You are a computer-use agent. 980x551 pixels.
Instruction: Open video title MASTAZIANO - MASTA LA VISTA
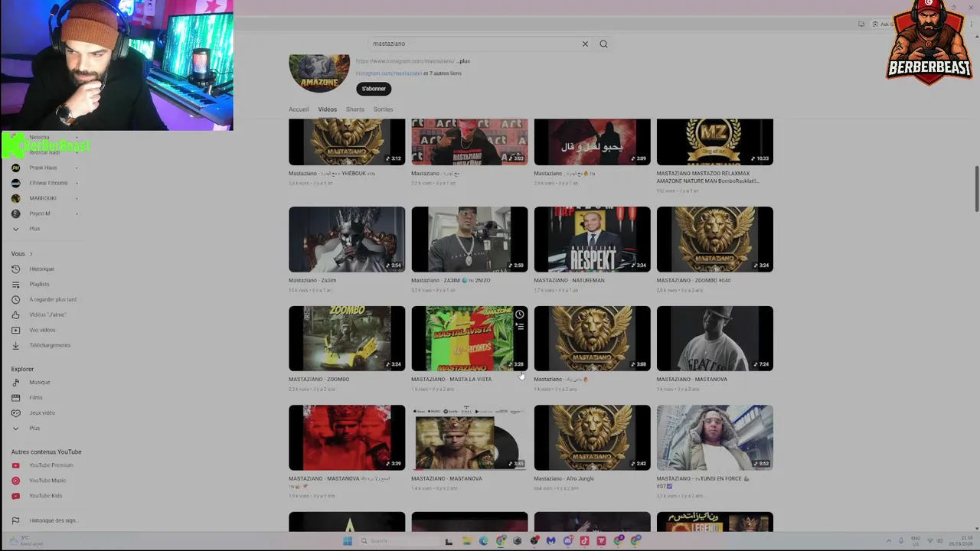tap(452, 380)
